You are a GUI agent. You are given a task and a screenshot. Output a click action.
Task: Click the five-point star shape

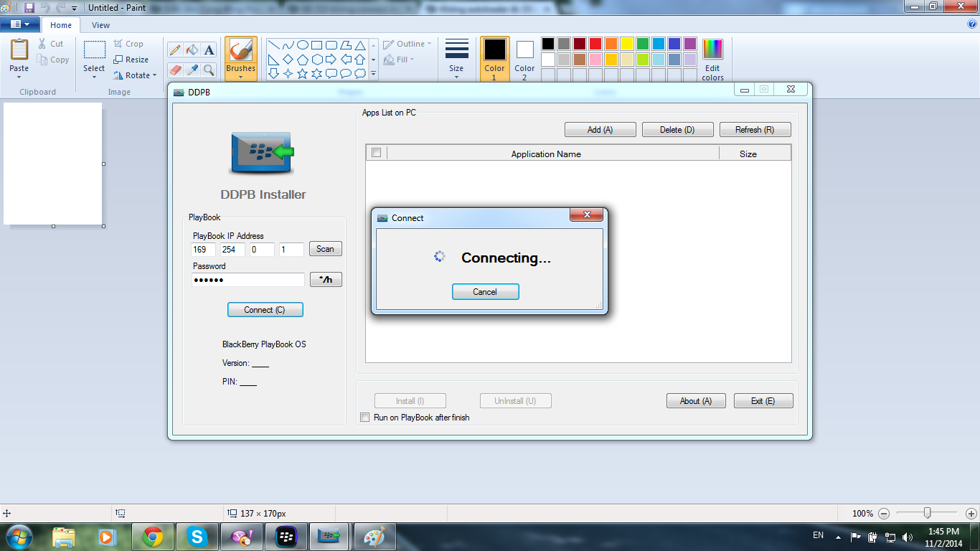click(302, 73)
